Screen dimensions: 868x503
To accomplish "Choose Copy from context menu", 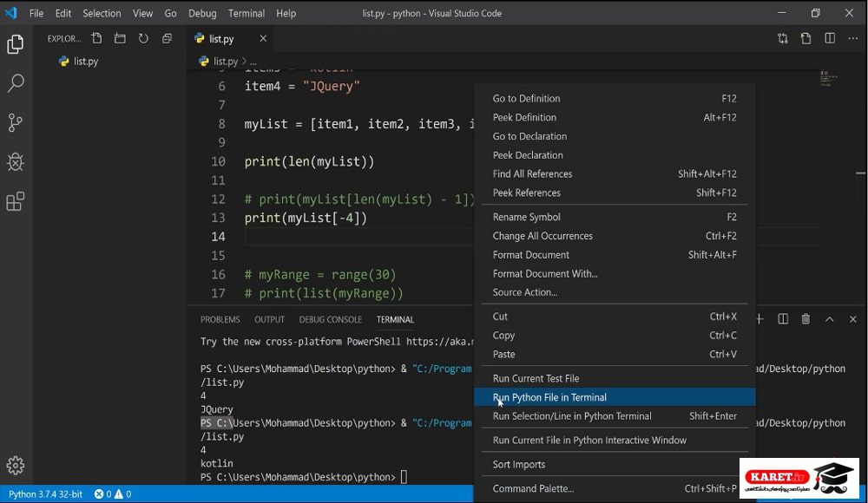I will tap(615, 336).
